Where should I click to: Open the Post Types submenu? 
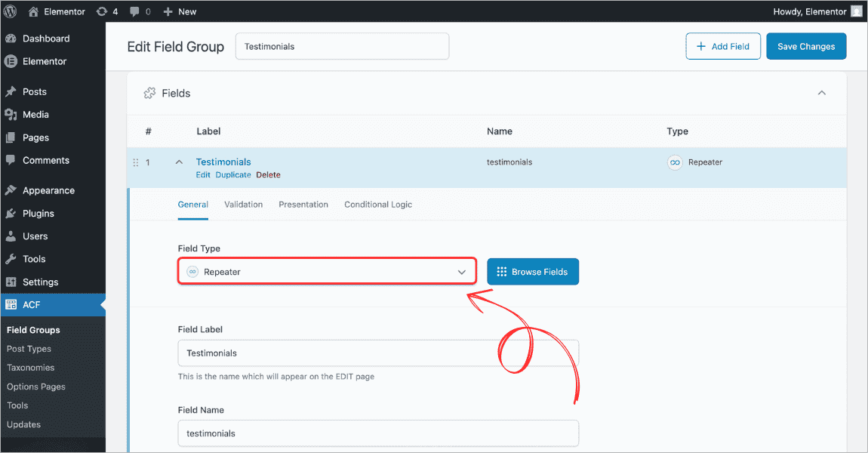coord(29,349)
